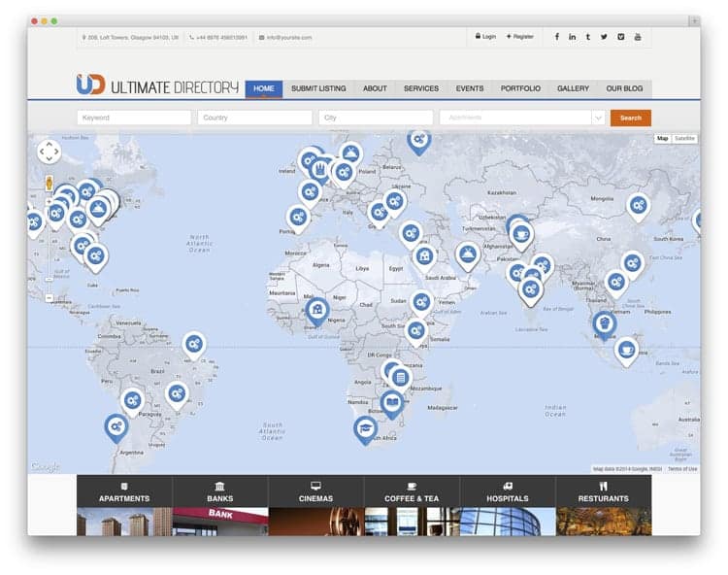
Task: Click the orange Search button
Action: [631, 118]
